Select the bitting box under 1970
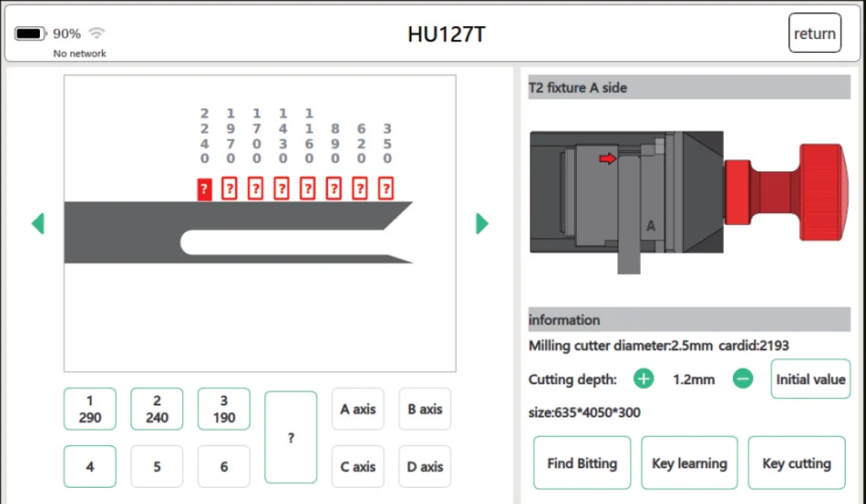 (x=229, y=188)
